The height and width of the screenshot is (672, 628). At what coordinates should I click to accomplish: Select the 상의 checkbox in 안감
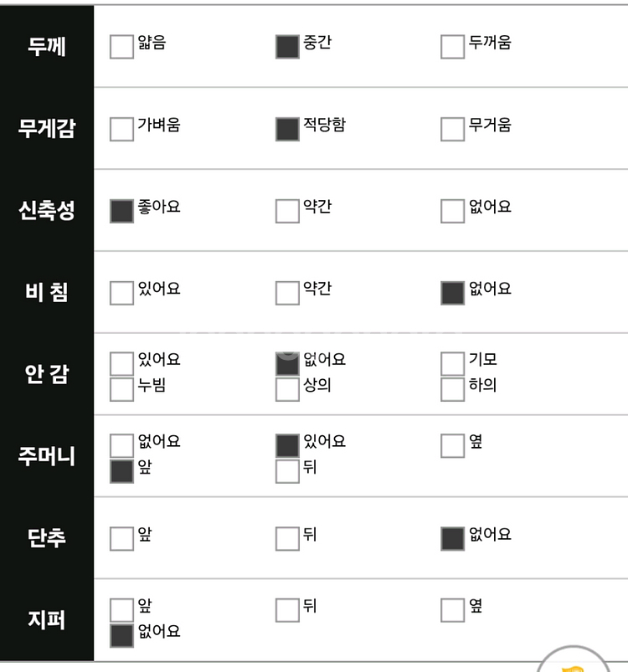287,389
